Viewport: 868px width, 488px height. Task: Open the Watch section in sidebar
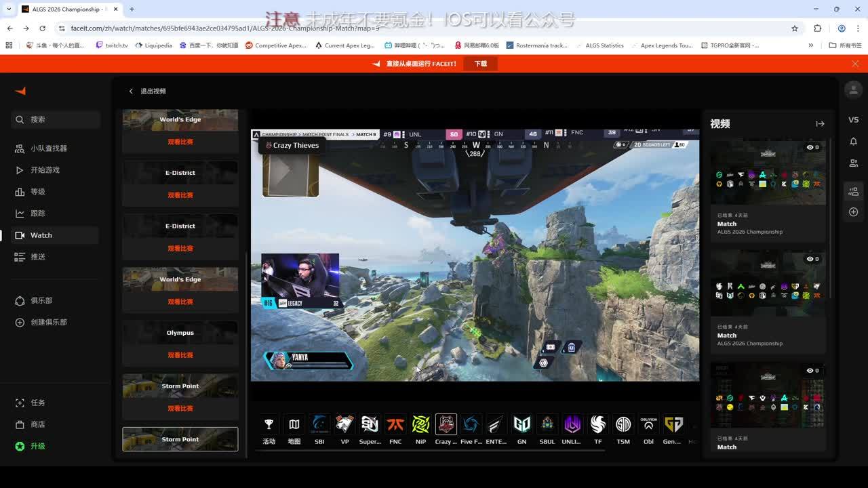41,235
